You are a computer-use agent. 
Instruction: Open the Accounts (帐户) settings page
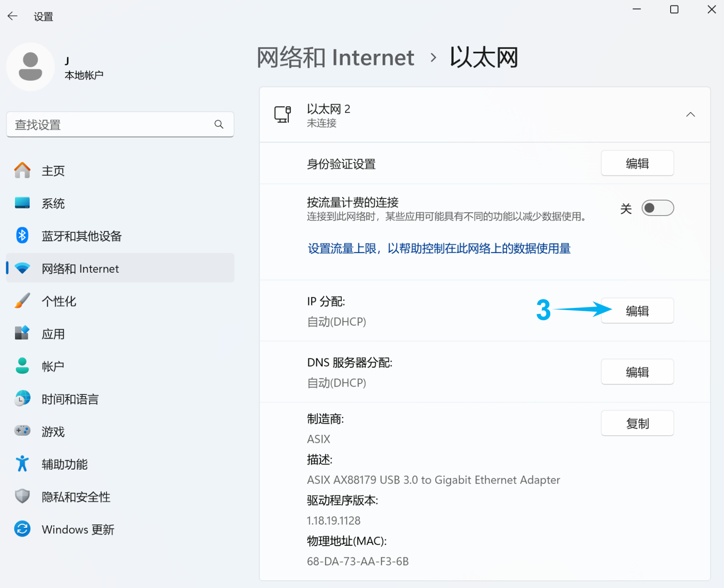click(53, 366)
